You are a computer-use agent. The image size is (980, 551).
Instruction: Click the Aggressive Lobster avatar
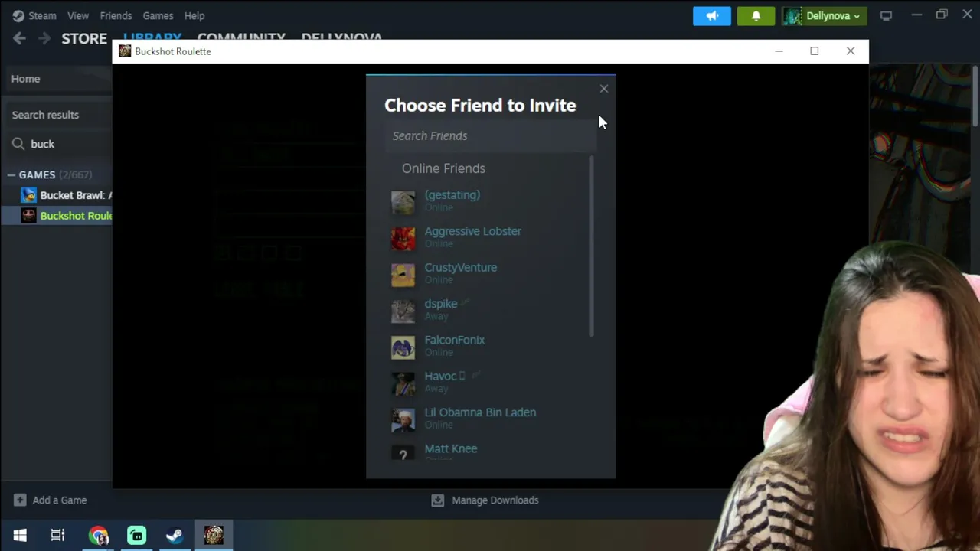coord(403,237)
